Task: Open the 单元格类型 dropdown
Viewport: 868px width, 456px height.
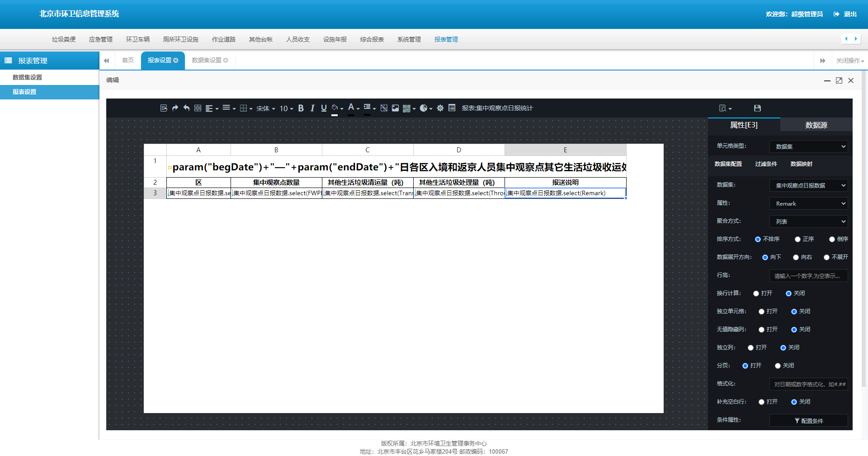Action: [x=808, y=146]
